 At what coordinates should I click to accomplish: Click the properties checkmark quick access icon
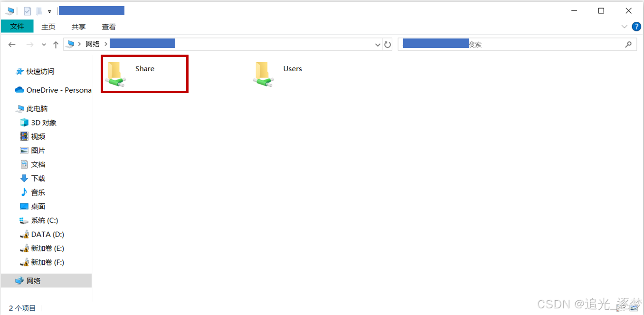click(27, 11)
